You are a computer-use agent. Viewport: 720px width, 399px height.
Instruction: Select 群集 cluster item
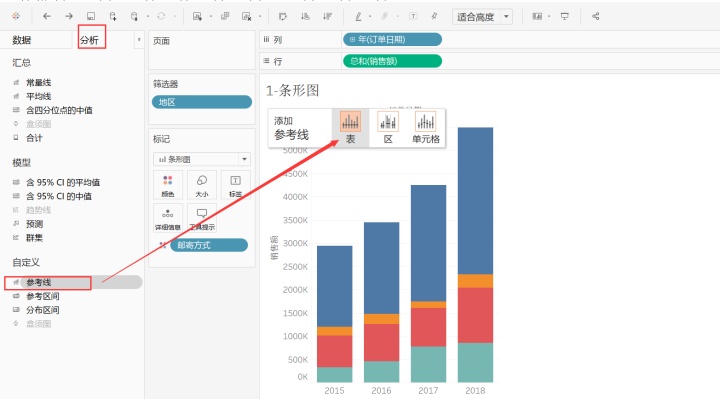tap(34, 238)
